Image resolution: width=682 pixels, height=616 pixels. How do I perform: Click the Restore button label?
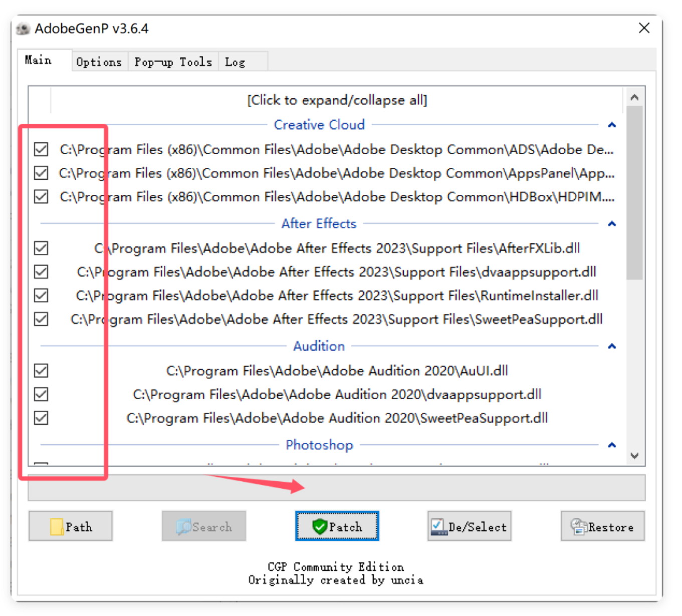coord(611,527)
